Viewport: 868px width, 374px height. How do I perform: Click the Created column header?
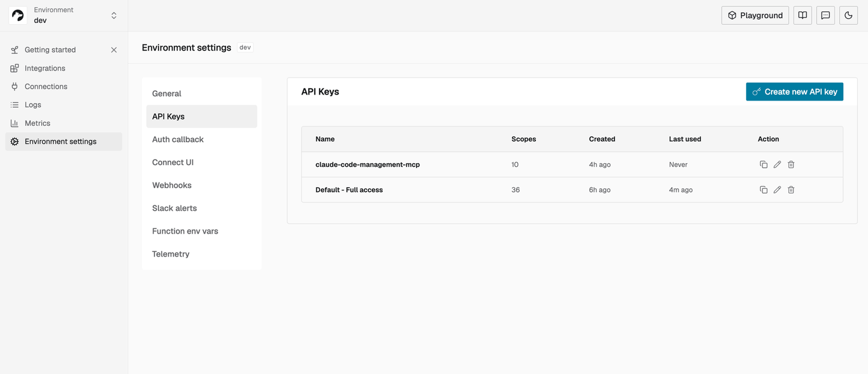point(602,139)
